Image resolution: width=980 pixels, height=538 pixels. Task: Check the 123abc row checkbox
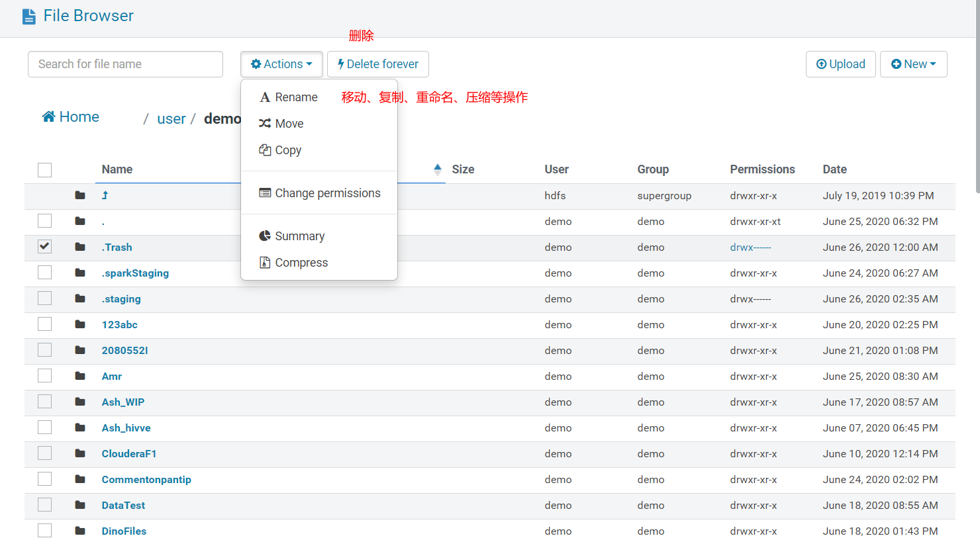(45, 324)
